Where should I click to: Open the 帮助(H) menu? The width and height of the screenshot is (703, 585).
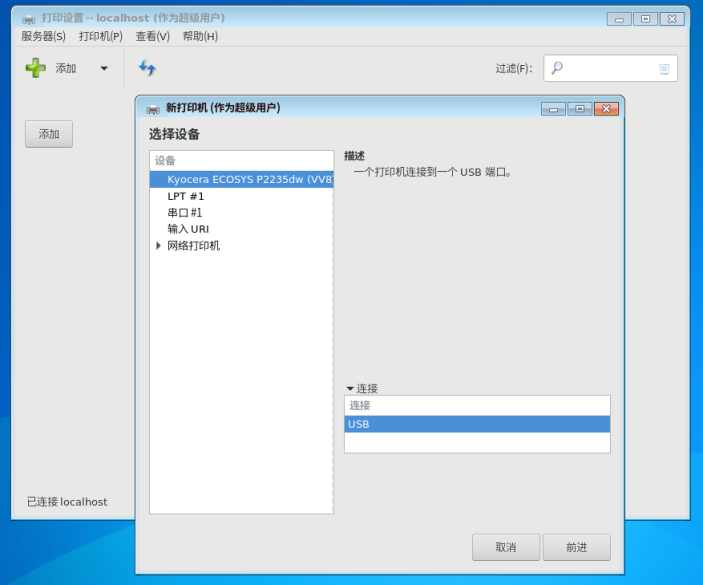(x=200, y=36)
